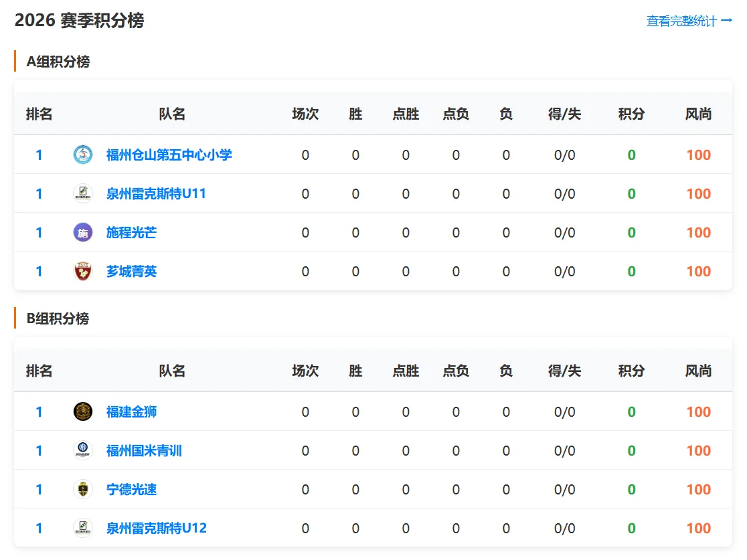Click green 积分 value for 宁德光速
Viewport: 747px width, 560px height.
tap(632, 490)
